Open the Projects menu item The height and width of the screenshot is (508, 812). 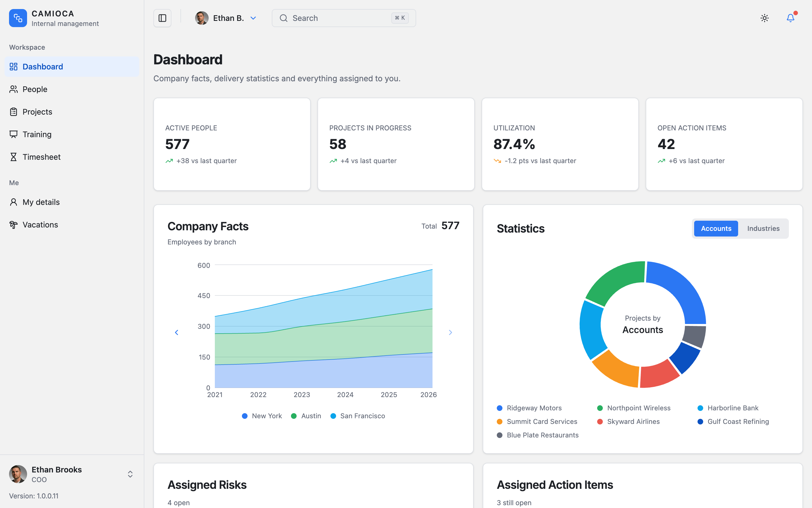click(x=72, y=111)
